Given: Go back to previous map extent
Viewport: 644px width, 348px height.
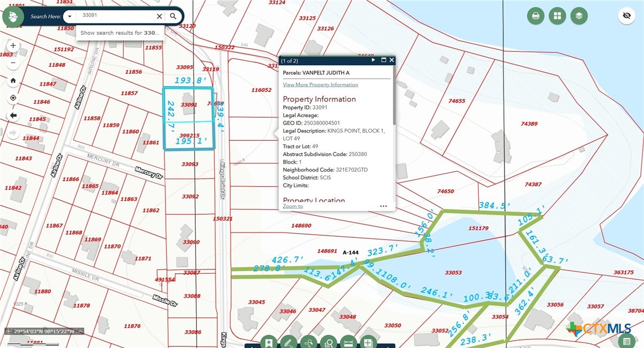Looking at the screenshot, I should coord(13,115).
